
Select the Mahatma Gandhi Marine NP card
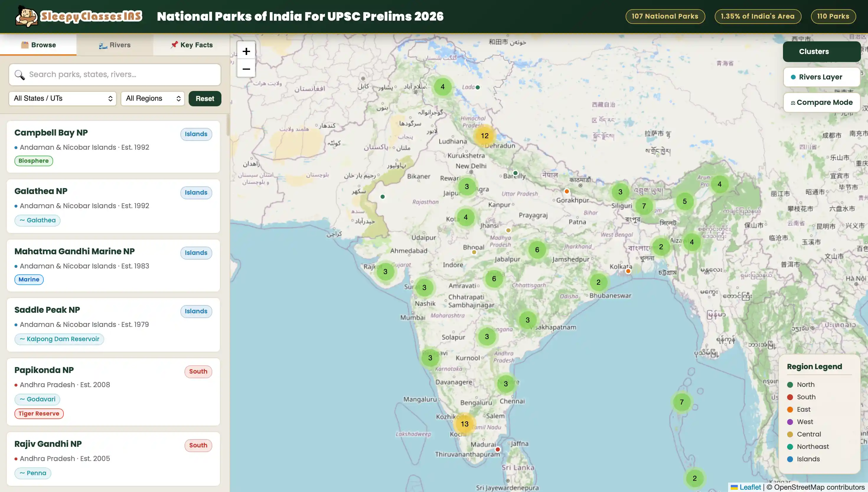pyautogui.click(x=113, y=265)
